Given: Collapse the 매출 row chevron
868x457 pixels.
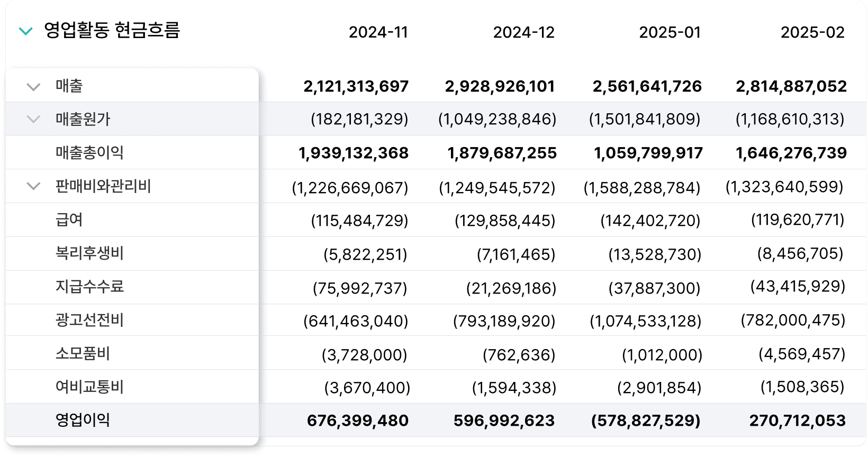Looking at the screenshot, I should coord(33,87).
